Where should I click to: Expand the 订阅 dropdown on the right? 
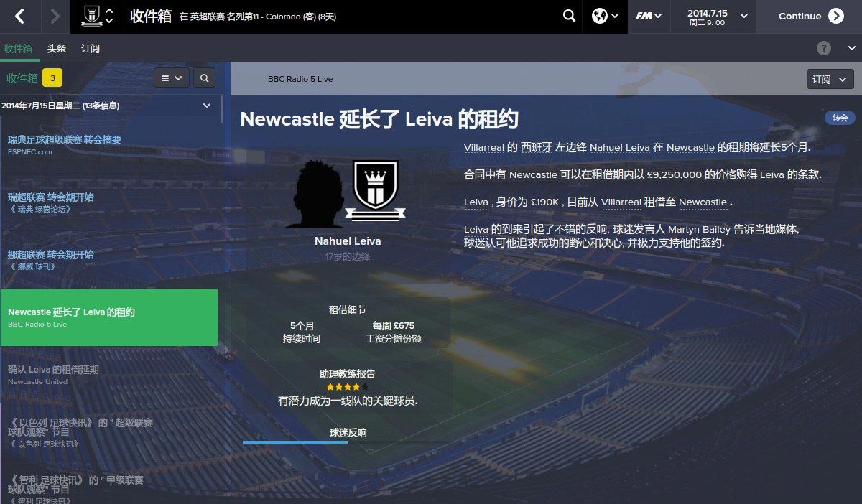[x=830, y=79]
